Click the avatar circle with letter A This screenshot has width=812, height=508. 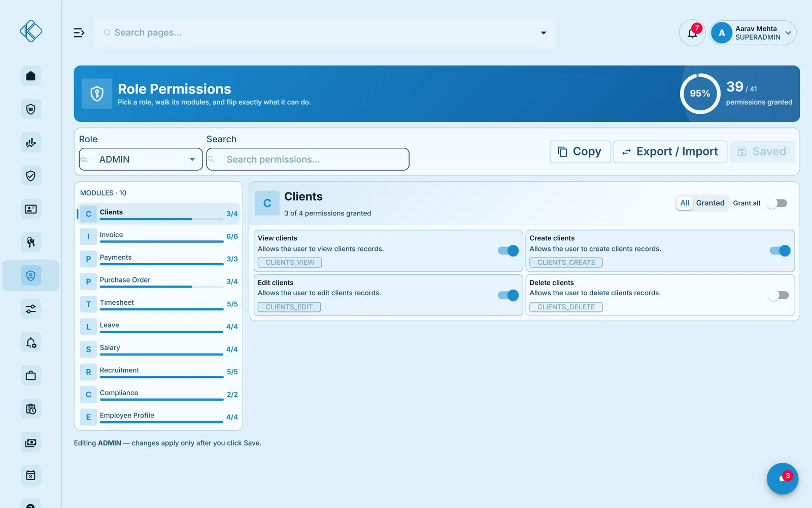pos(722,33)
